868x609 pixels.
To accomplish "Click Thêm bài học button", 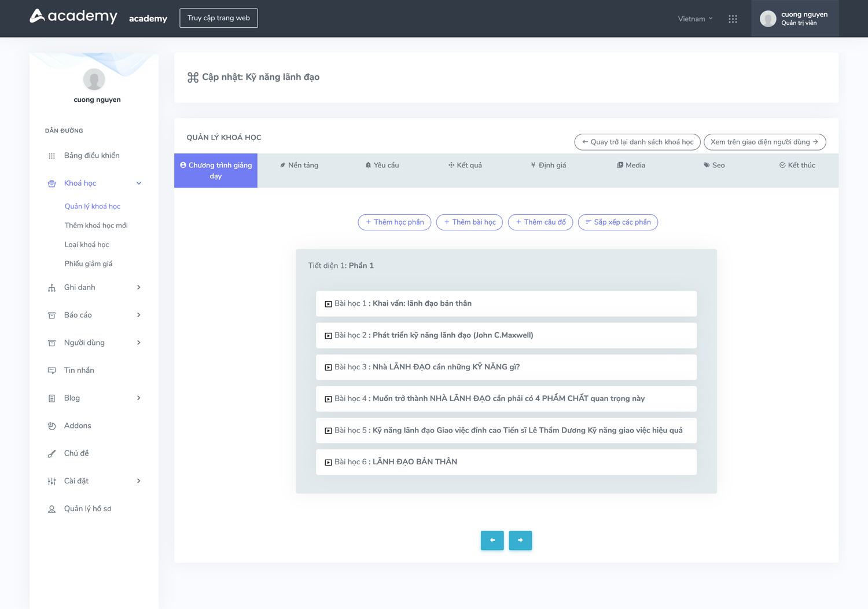I will (469, 222).
